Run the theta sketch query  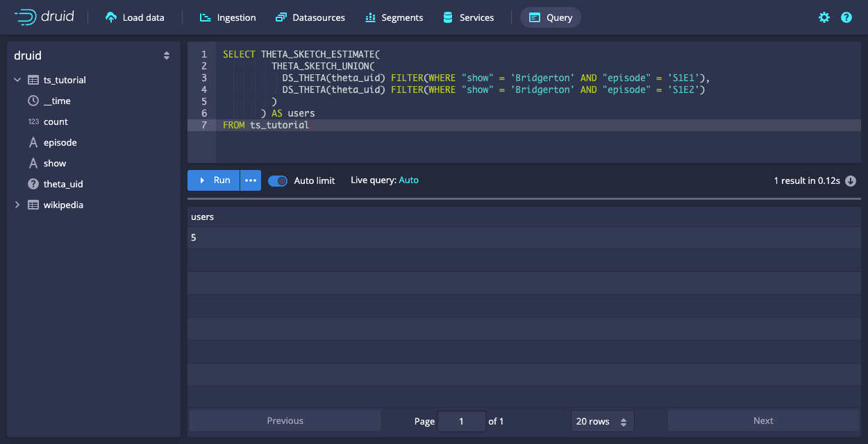[x=213, y=180]
